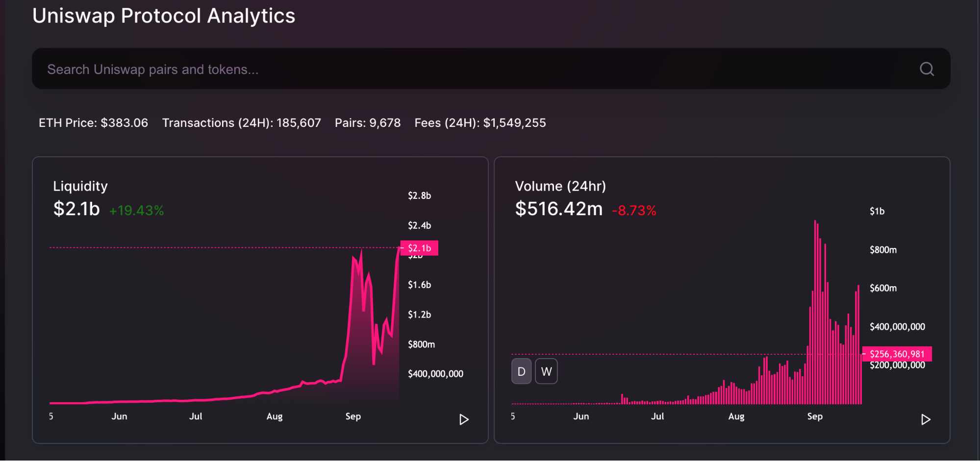Screen dimensions: 980x461
Task: Switch volume chart to daily (D)
Action: (521, 371)
